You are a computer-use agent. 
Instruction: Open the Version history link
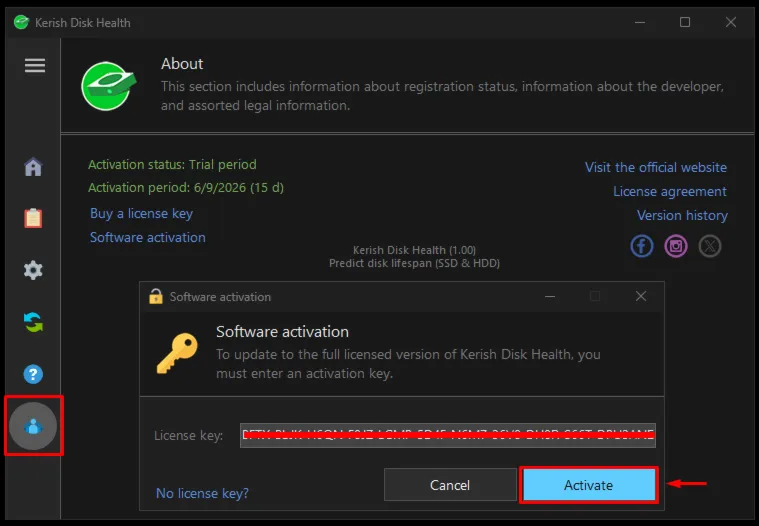682,215
